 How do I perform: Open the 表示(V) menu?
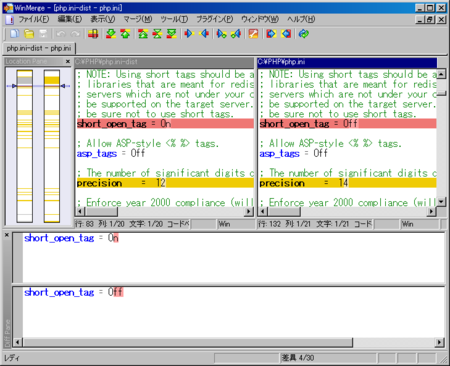[x=103, y=19]
